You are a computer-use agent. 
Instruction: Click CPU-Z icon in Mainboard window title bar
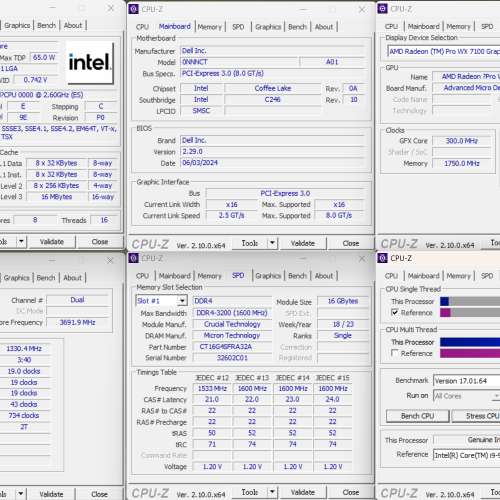pos(134,9)
